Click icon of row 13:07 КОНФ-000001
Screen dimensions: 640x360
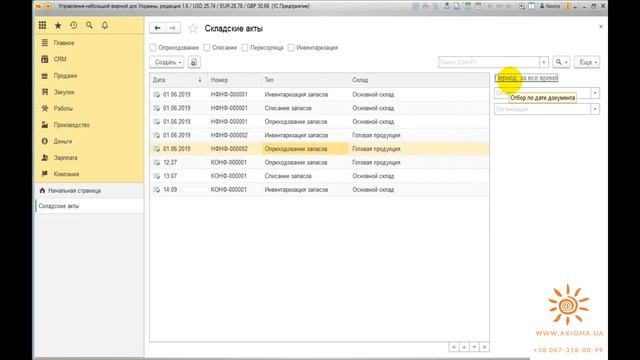point(156,176)
